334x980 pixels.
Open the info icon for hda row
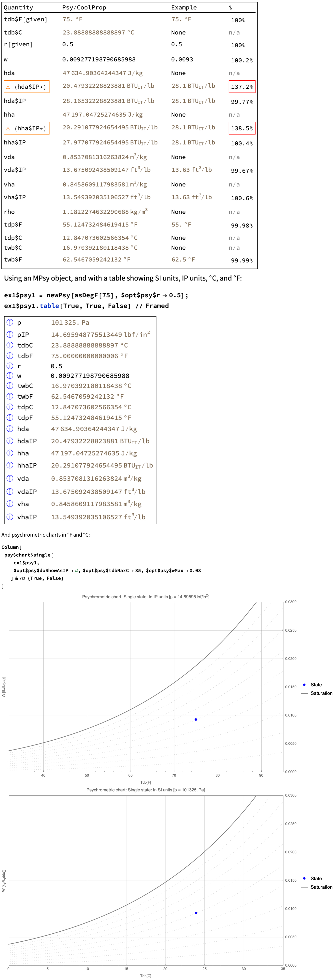(x=10, y=429)
